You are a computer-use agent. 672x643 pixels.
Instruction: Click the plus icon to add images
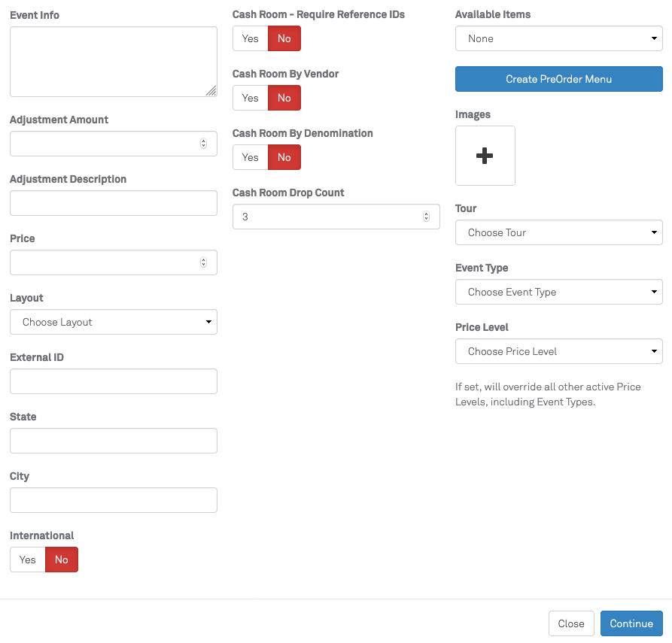pos(485,156)
